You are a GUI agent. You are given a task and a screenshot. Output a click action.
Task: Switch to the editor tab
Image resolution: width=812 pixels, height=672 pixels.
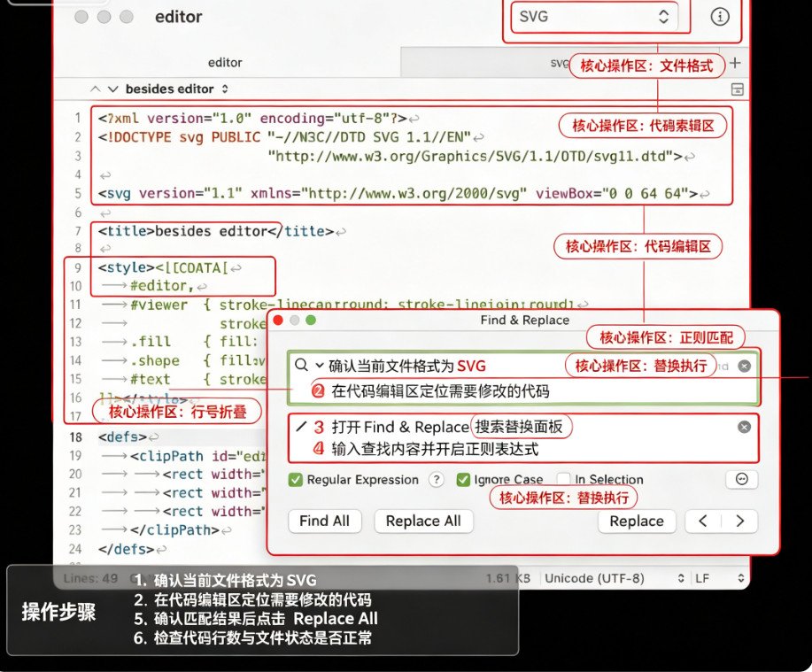[x=225, y=63]
